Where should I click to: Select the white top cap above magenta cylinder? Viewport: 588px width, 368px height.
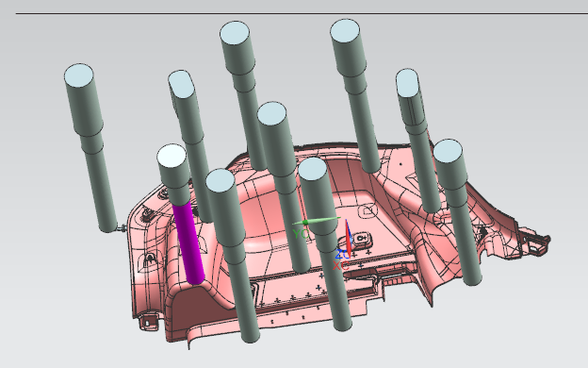[x=171, y=156]
